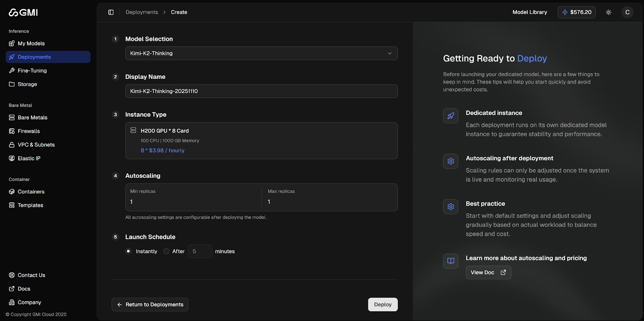
Task: Open the Model Library link
Action: pos(530,12)
